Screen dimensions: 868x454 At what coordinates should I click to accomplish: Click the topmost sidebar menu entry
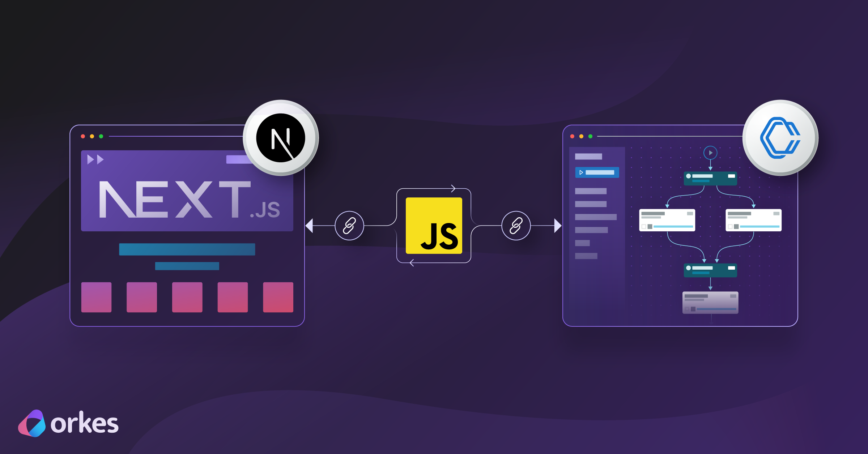tap(588, 157)
